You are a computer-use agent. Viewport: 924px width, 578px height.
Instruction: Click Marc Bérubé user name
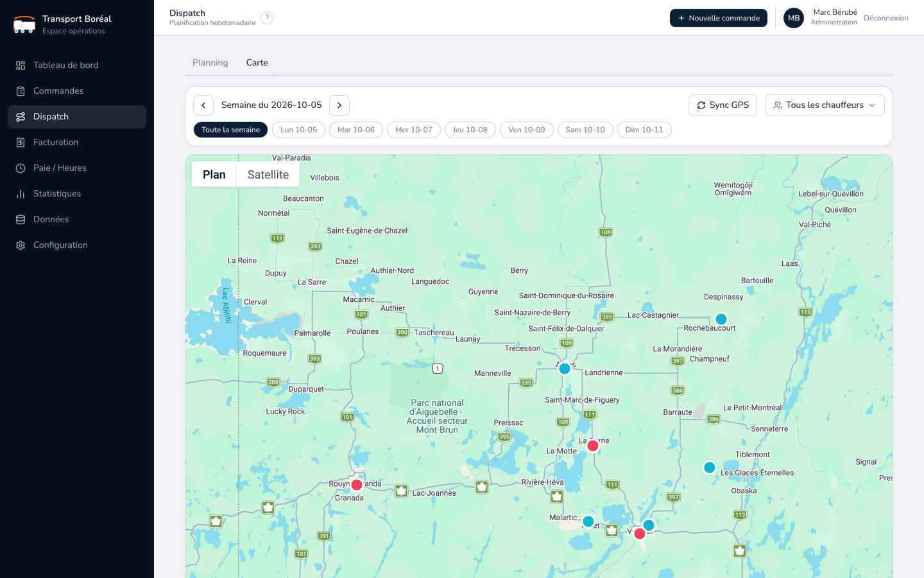tap(835, 12)
